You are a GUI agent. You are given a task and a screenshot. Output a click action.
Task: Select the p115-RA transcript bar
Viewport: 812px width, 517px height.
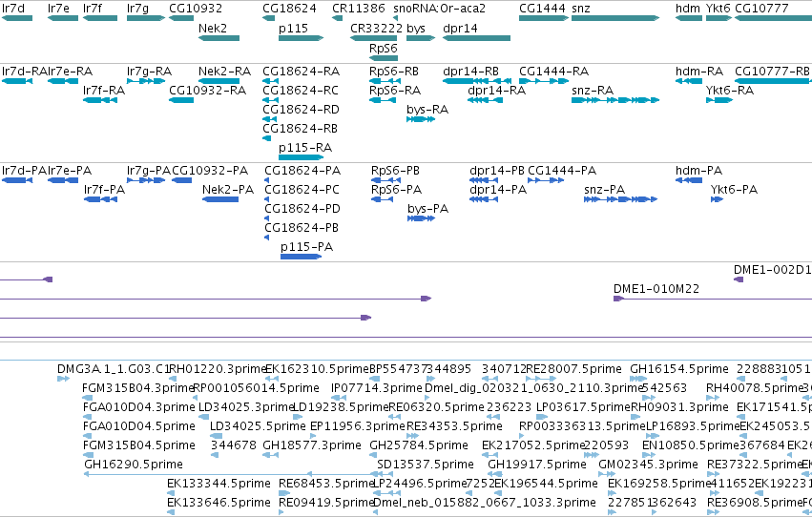pyautogui.click(x=301, y=157)
